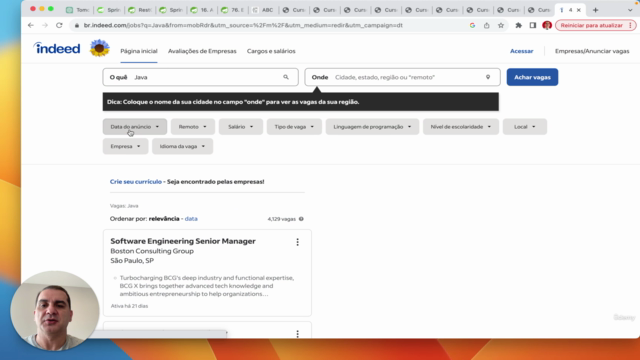Viewport: 640px width, 360px height.
Task: Click the location pin icon in the Onde field
Action: (488, 77)
